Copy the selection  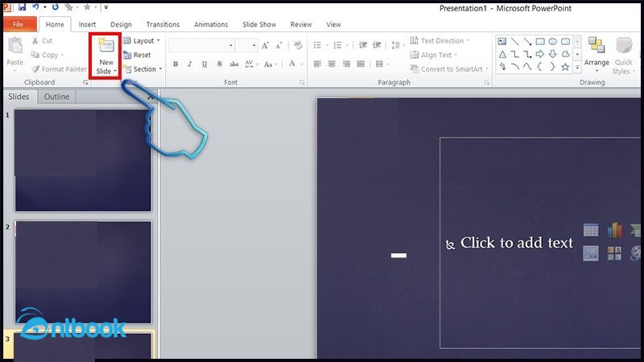45,55
